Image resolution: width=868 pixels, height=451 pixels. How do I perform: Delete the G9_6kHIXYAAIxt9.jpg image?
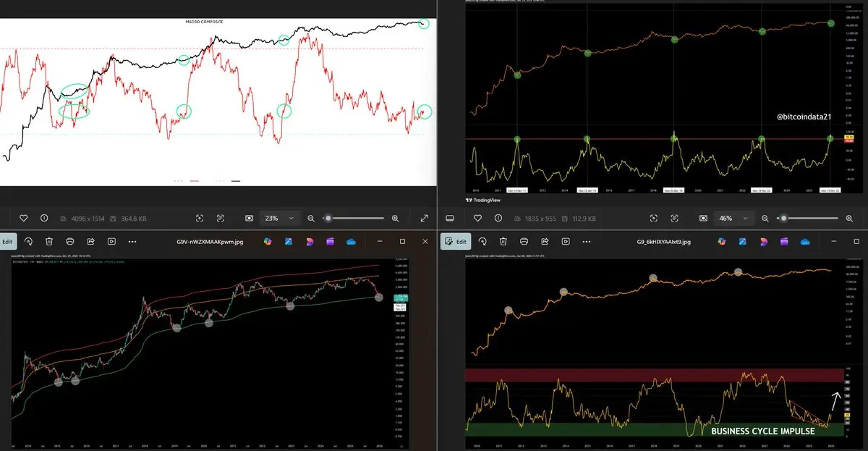click(x=504, y=242)
